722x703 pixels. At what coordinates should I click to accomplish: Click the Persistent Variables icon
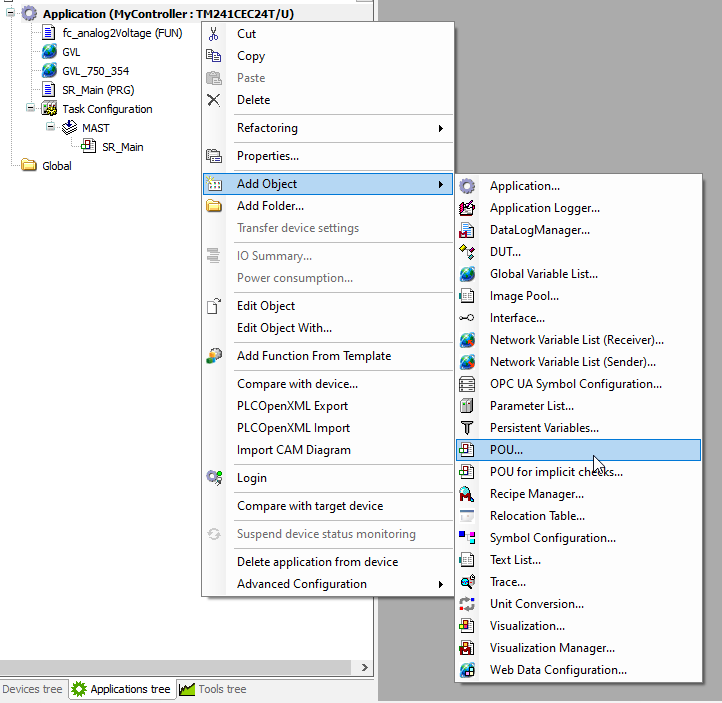point(467,428)
